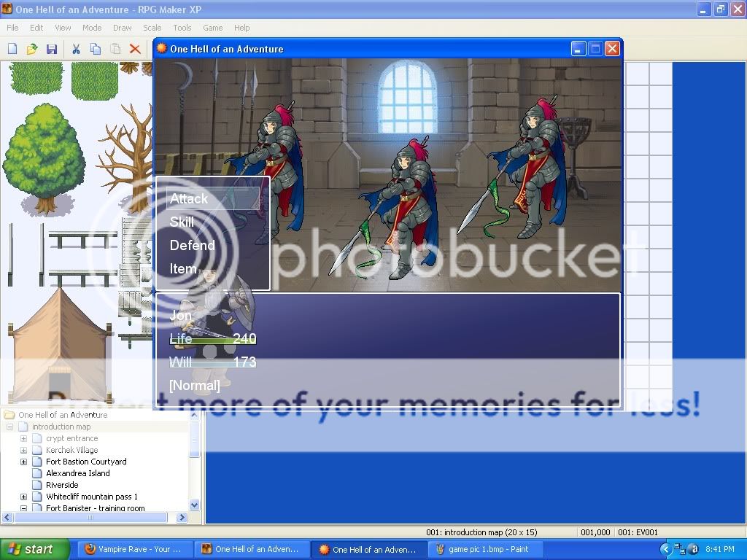Image resolution: width=747 pixels, height=560 pixels.
Task: Minimize the game test window
Action: tap(578, 49)
